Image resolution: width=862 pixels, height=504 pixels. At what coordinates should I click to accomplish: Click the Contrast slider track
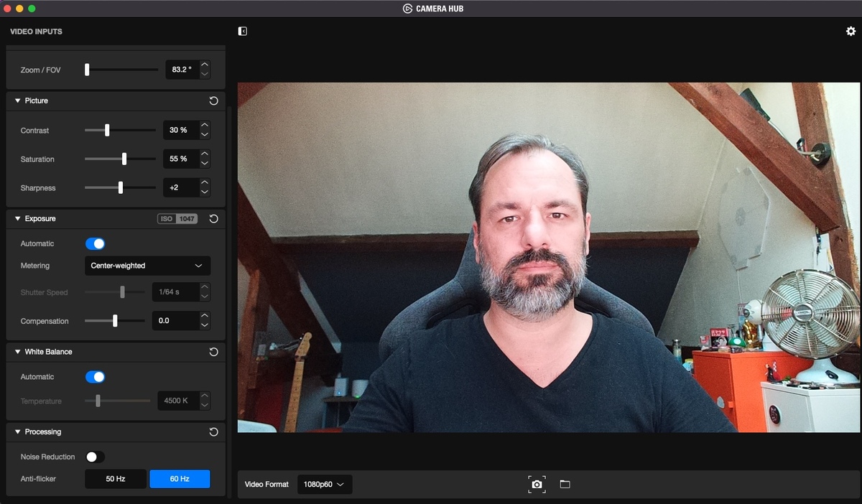[120, 130]
